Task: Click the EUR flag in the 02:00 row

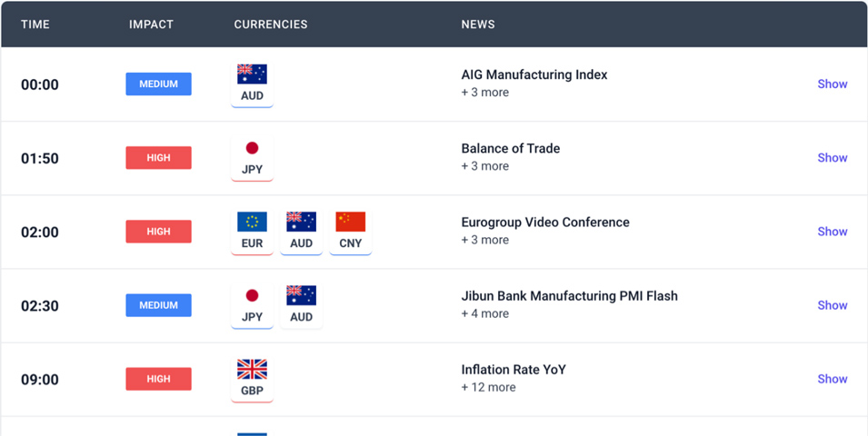Action: tap(252, 222)
